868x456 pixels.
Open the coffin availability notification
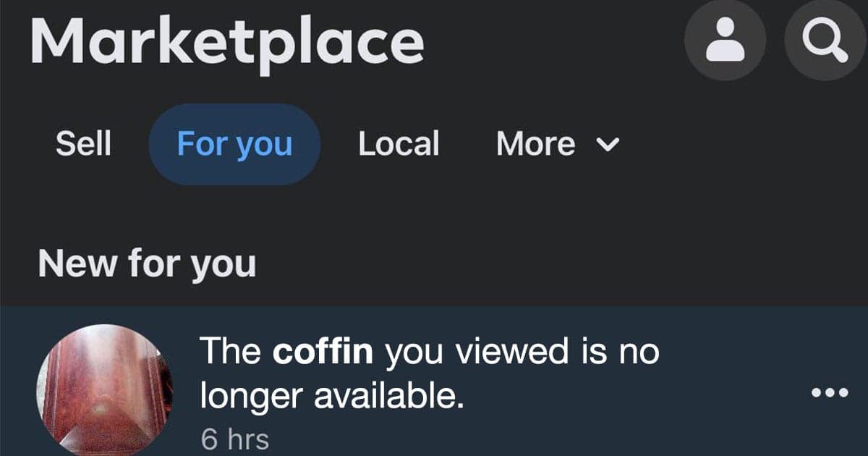tap(430, 373)
